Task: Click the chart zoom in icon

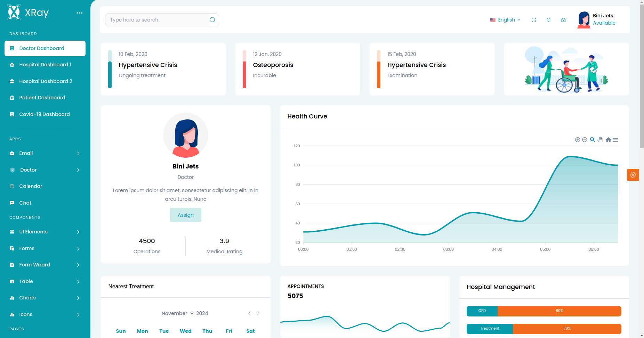Action: [578, 140]
